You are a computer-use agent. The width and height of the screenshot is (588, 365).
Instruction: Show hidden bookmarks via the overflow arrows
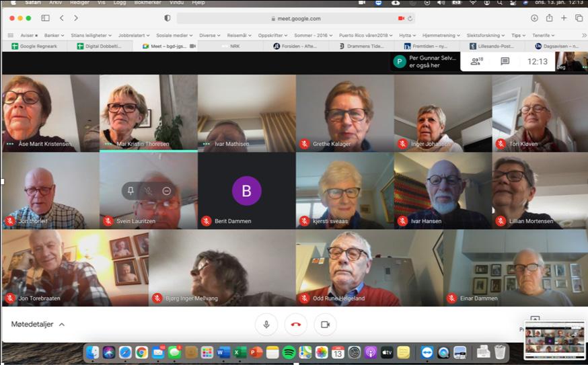(x=583, y=35)
